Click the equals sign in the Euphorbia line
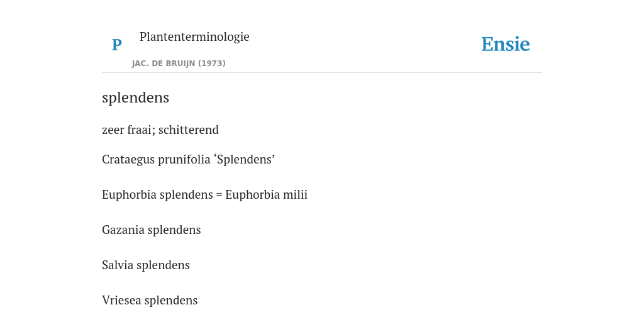Image resolution: width=644 pixels, height=322 pixels. tap(219, 195)
